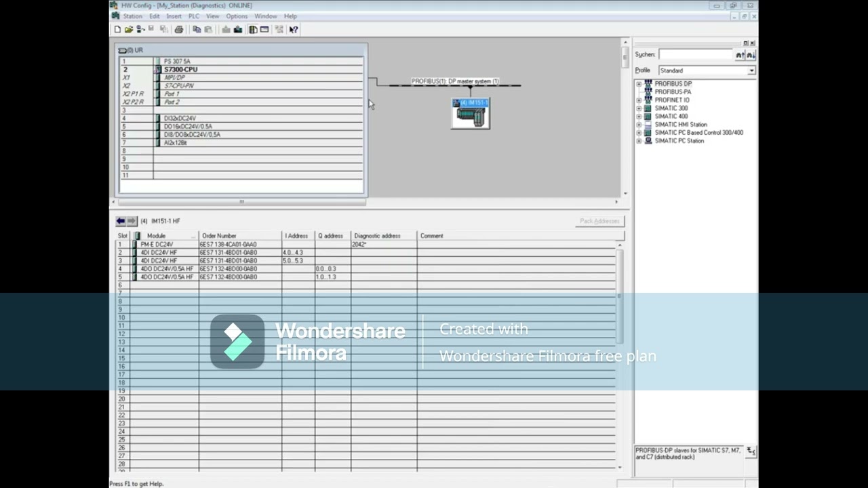Open the Profile Standard dropdown

coord(751,70)
